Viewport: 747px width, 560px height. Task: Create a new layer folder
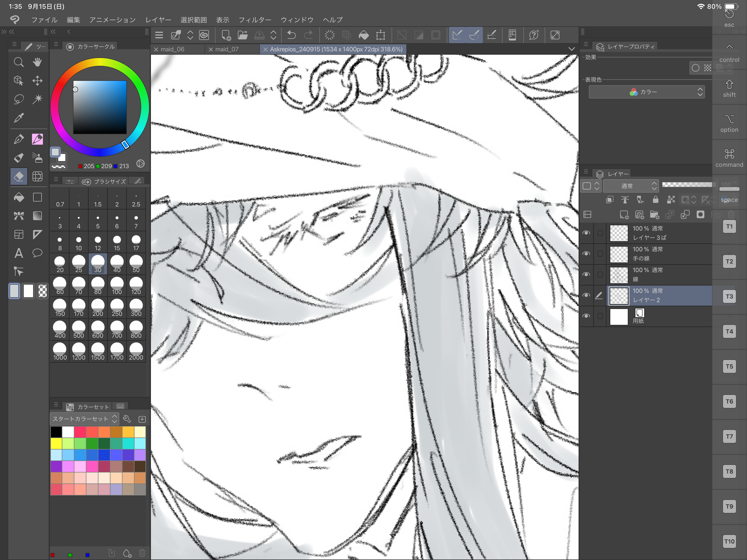point(655,214)
